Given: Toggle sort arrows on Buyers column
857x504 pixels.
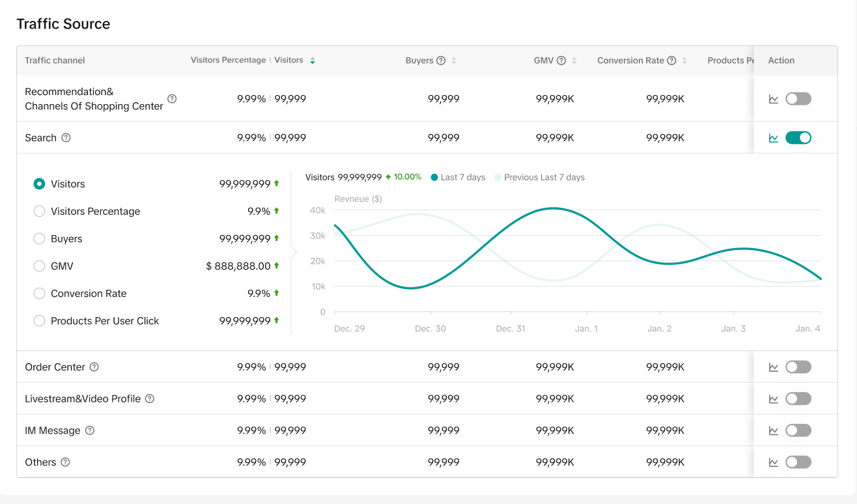Looking at the screenshot, I should click(x=454, y=61).
